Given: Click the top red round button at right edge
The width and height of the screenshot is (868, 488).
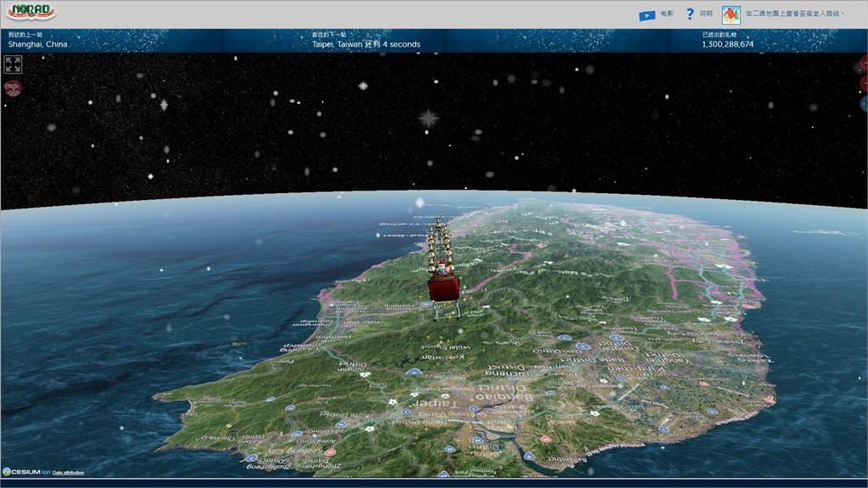Looking at the screenshot, I should [864, 64].
